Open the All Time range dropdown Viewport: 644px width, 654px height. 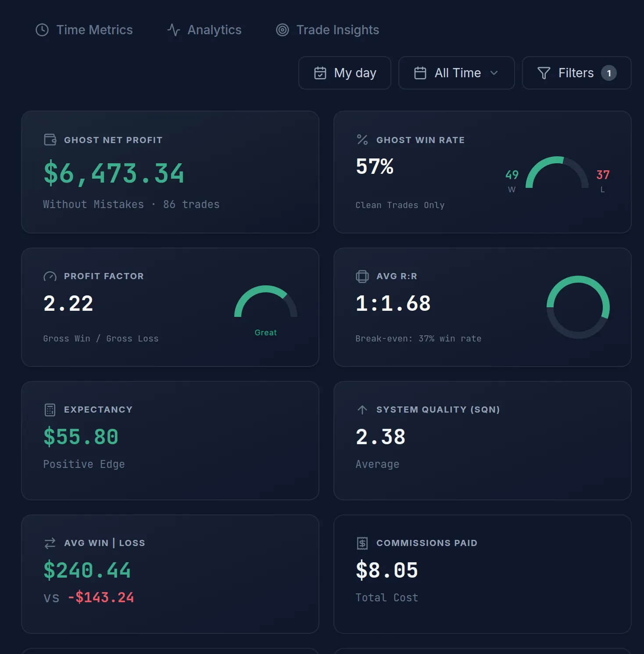tap(457, 73)
